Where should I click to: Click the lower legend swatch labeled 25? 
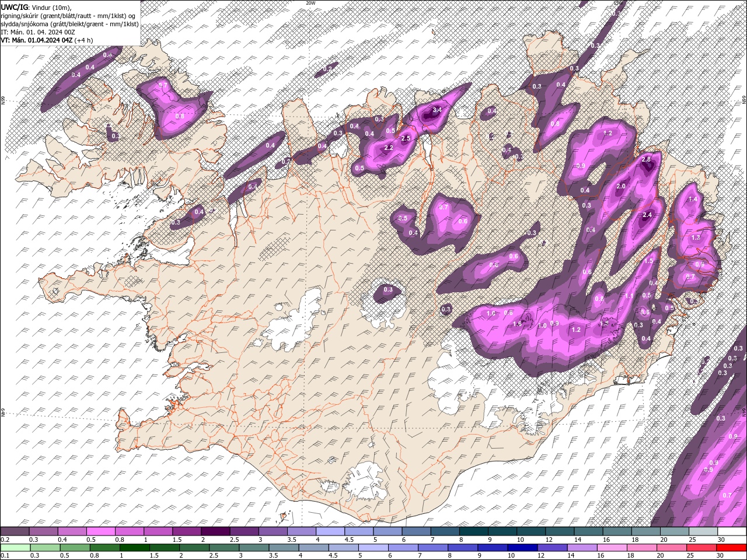(701, 547)
